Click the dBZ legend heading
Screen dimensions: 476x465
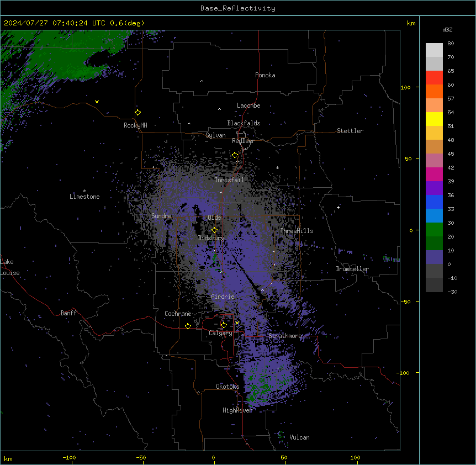pos(447,29)
